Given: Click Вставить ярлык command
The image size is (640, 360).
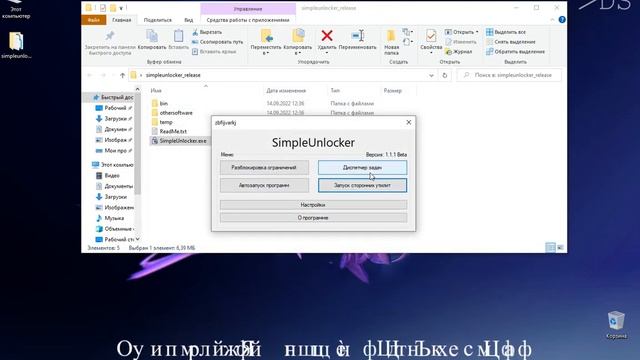Looking at the screenshot, I should tap(214, 51).
